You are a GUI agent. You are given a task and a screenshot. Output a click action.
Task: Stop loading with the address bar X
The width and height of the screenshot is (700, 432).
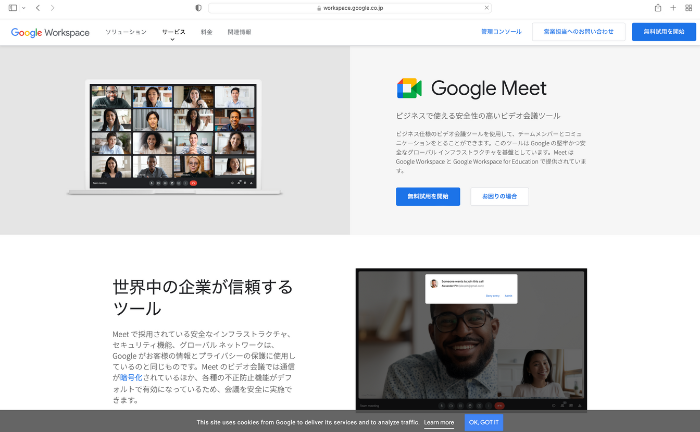(487, 8)
